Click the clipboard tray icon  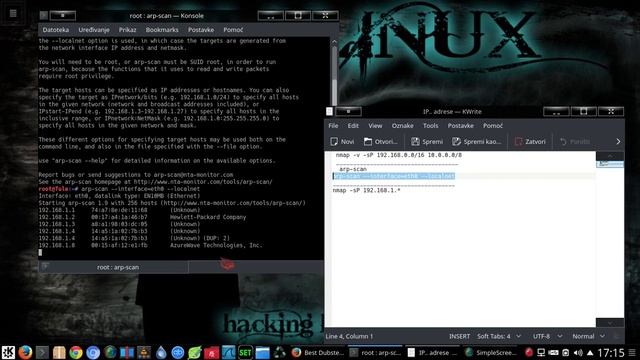click(x=565, y=352)
